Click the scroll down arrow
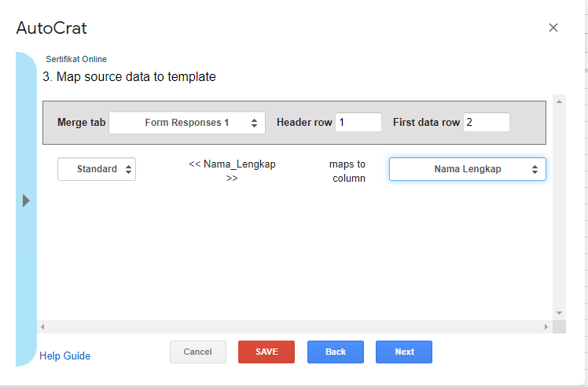Viewport: 588px width, 387px height. pyautogui.click(x=559, y=313)
